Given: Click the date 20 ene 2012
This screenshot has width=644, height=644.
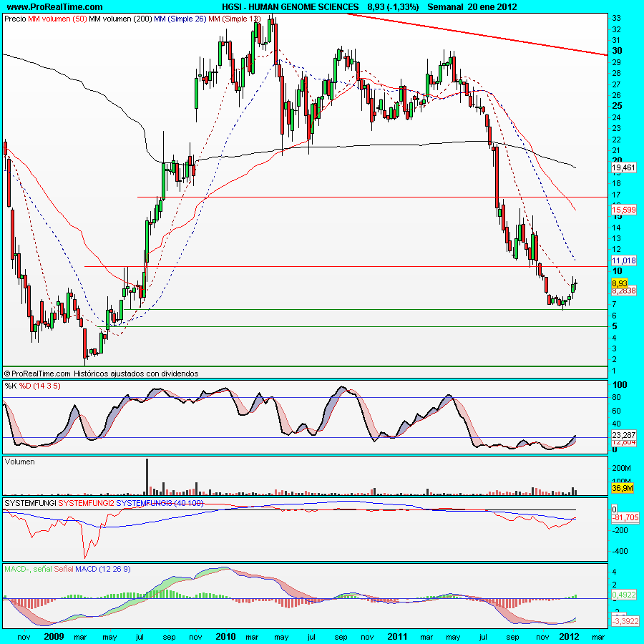Looking at the screenshot, I should click(492, 7).
